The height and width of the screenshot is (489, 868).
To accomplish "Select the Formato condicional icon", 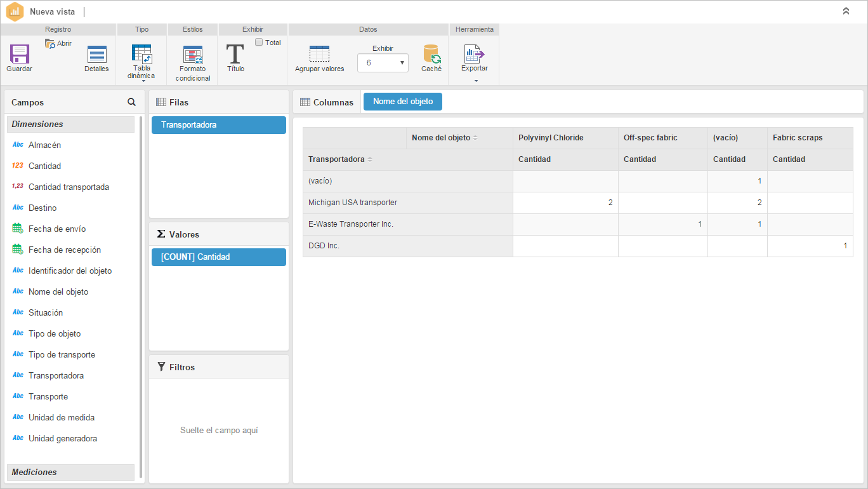I will tap(193, 55).
